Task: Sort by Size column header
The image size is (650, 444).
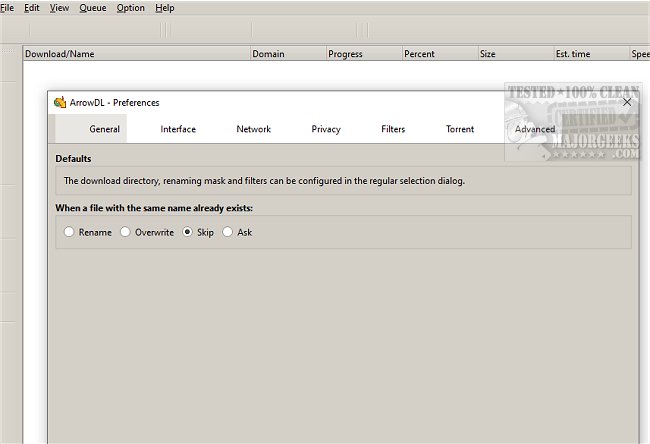Action: 516,53
